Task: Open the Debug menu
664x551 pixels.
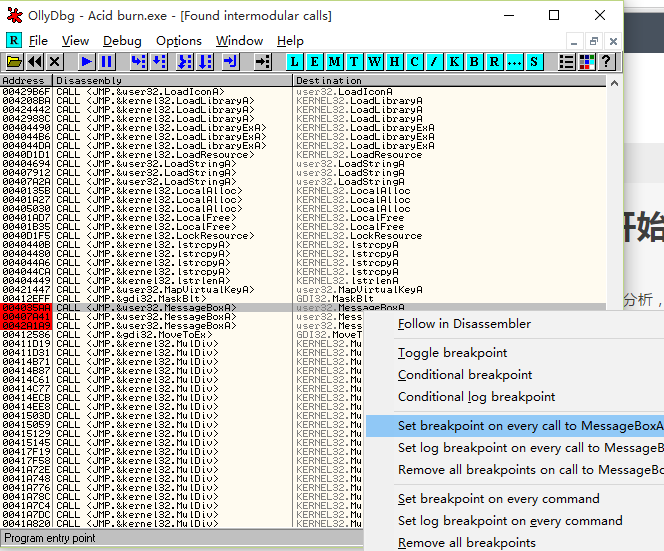Action: tap(122, 41)
